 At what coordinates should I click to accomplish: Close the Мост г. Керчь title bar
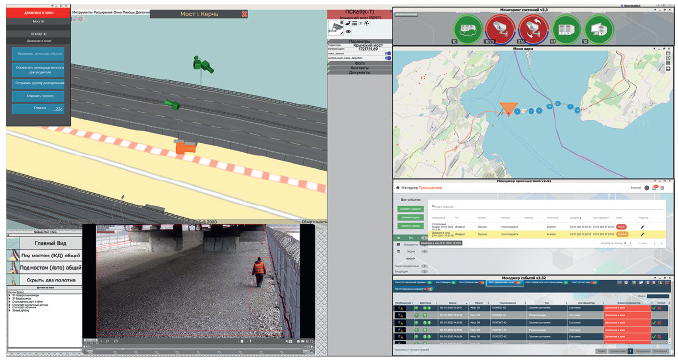[x=244, y=14]
